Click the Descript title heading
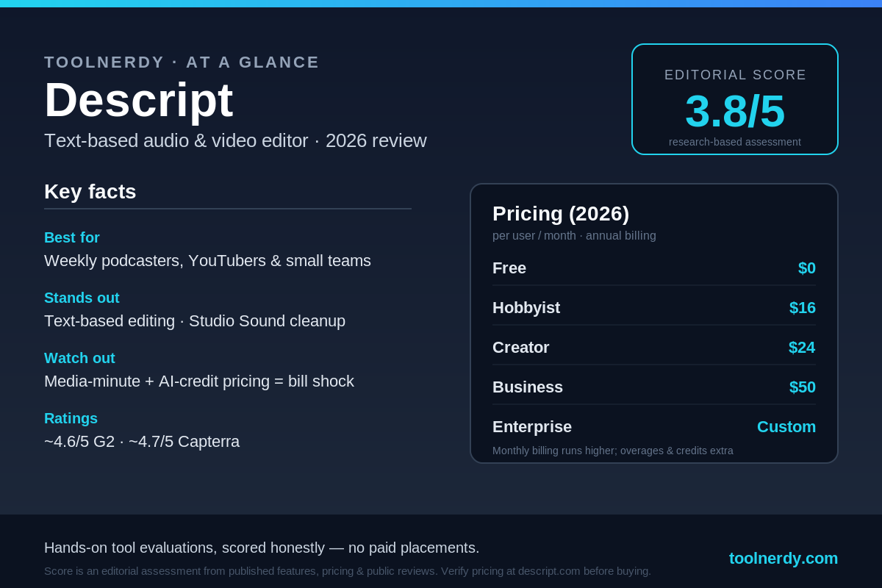 pyautogui.click(x=139, y=100)
